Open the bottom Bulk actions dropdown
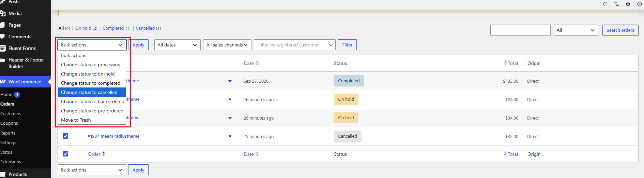 (92, 170)
